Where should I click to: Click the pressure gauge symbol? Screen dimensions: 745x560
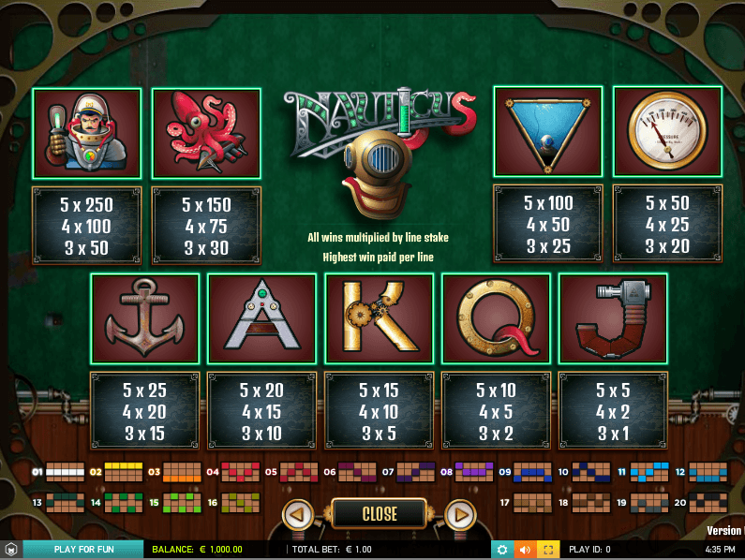point(667,131)
